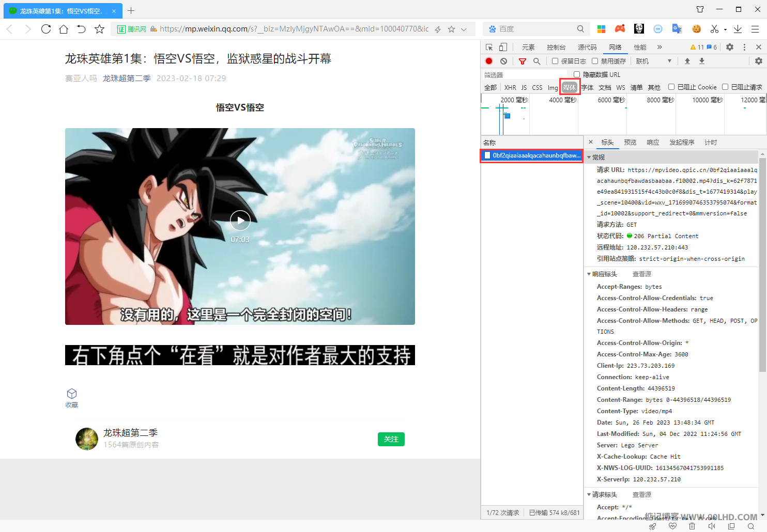The height and width of the screenshot is (532, 767).
Task: Click in the 筛选器 filter input
Action: click(525, 75)
